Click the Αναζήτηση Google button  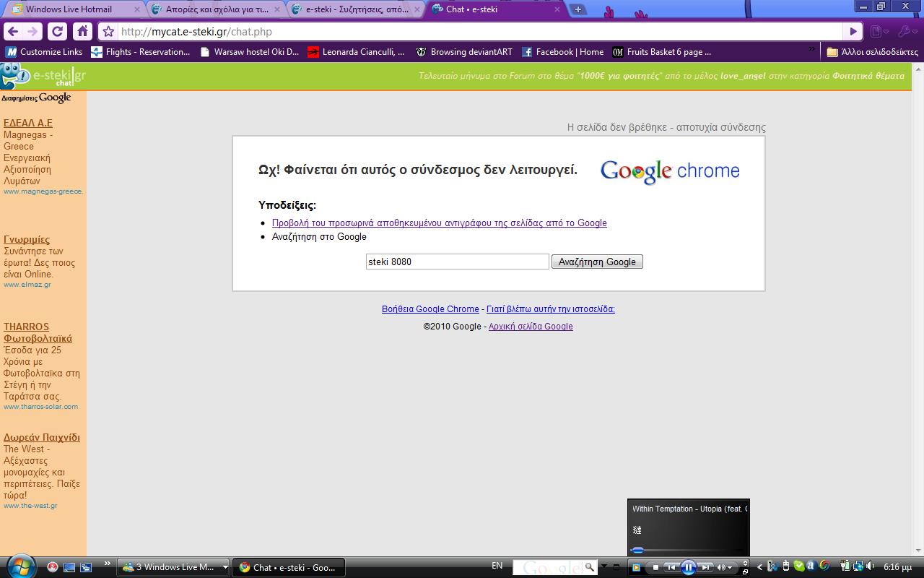tap(597, 262)
